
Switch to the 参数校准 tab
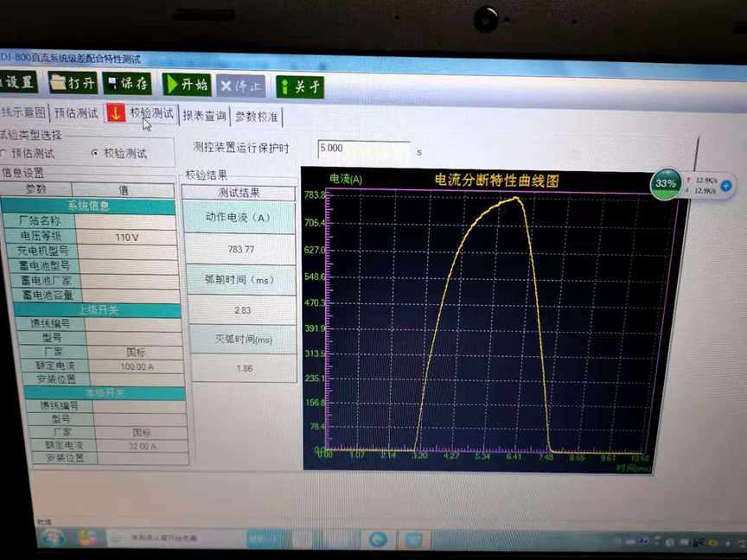tap(257, 117)
